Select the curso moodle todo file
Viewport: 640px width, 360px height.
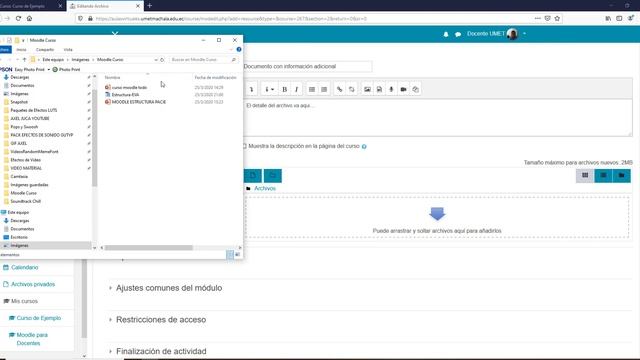(x=129, y=87)
